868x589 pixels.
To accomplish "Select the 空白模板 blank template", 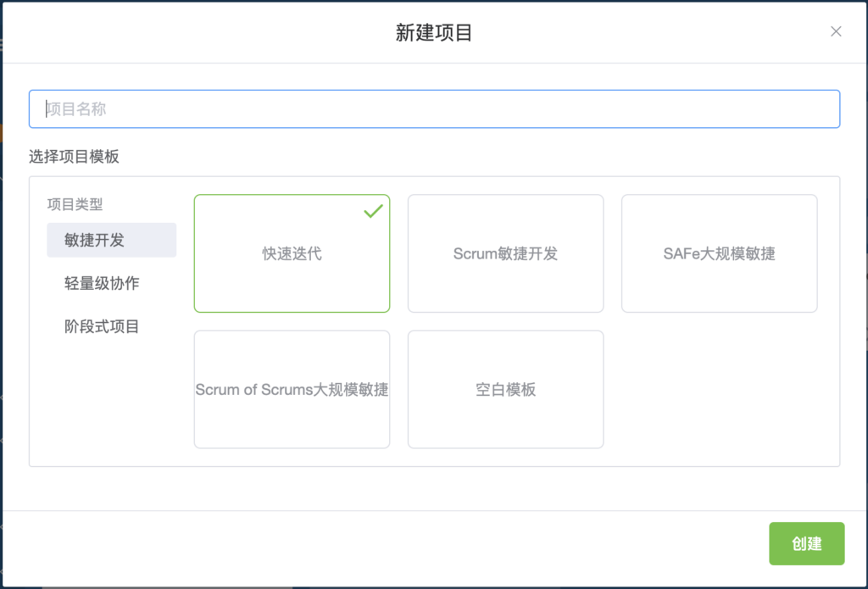I will pos(505,390).
